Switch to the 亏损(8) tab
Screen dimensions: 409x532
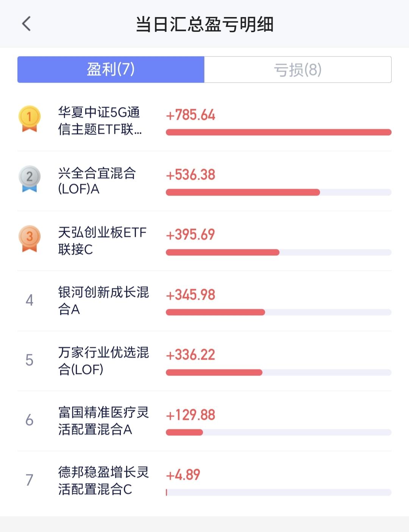coord(298,70)
